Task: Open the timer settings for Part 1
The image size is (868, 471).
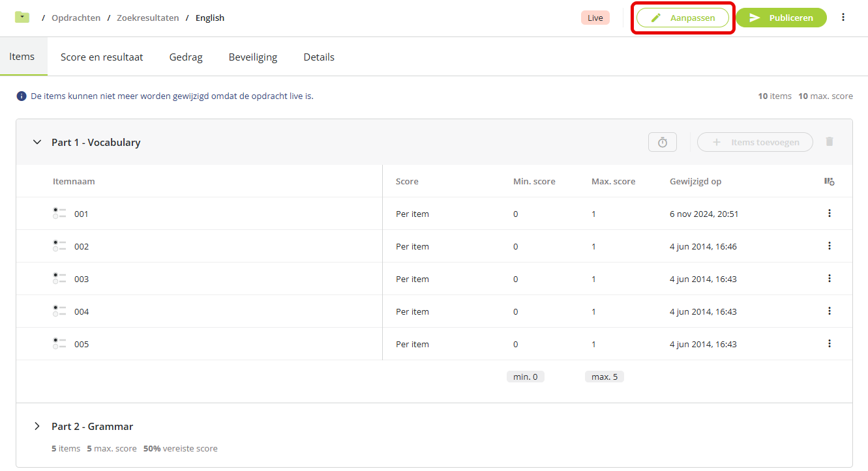Action: [663, 142]
